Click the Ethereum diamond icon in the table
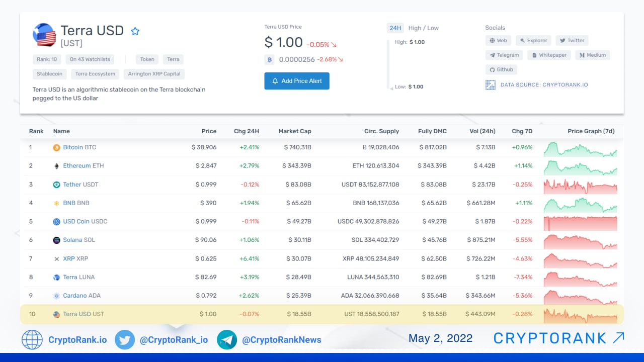 click(56, 166)
